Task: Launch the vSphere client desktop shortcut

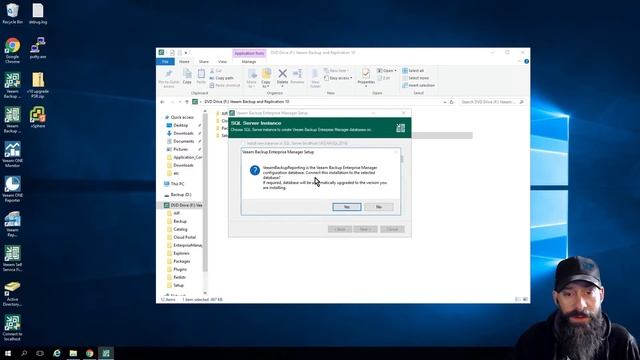Action: tap(38, 118)
